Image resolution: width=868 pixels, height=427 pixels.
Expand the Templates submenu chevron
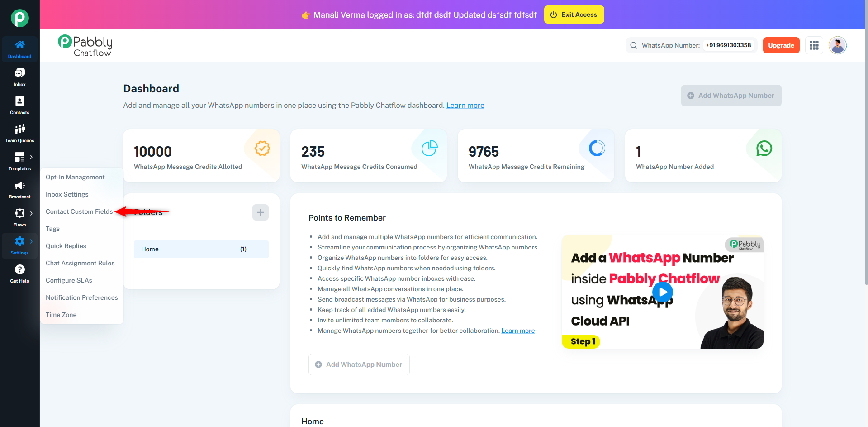tap(31, 157)
